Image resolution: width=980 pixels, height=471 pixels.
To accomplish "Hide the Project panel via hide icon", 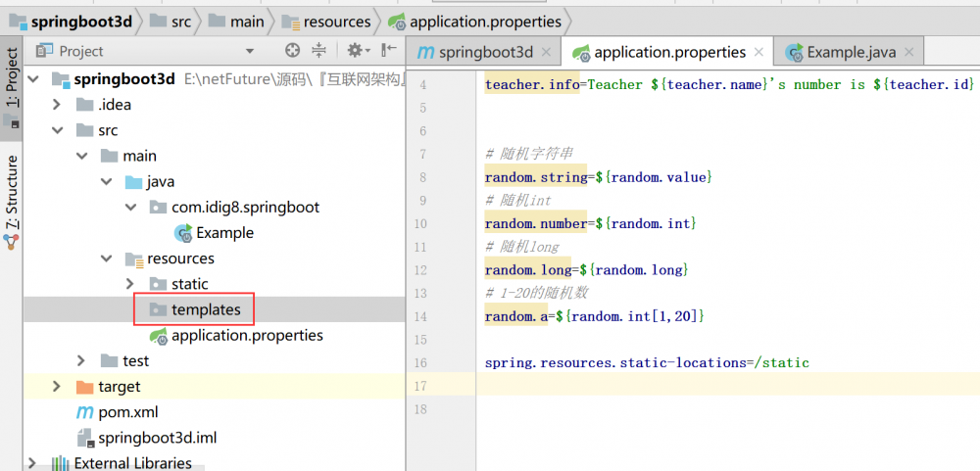I will coord(389,50).
